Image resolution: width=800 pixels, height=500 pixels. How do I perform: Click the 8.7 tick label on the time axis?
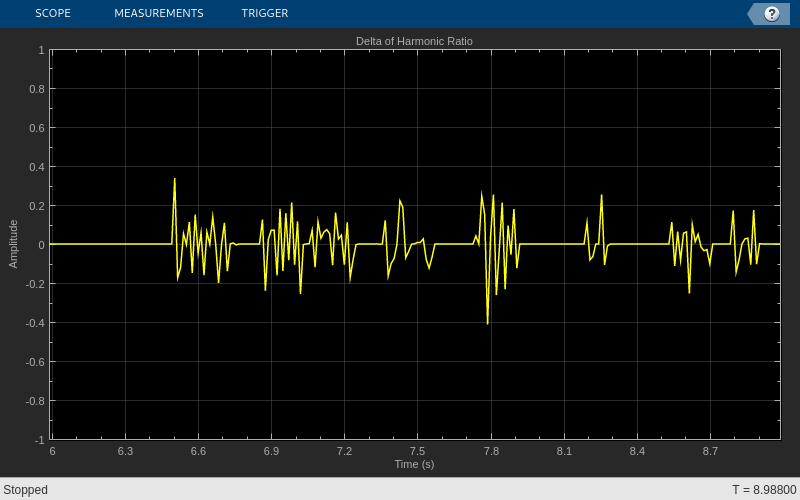710,451
